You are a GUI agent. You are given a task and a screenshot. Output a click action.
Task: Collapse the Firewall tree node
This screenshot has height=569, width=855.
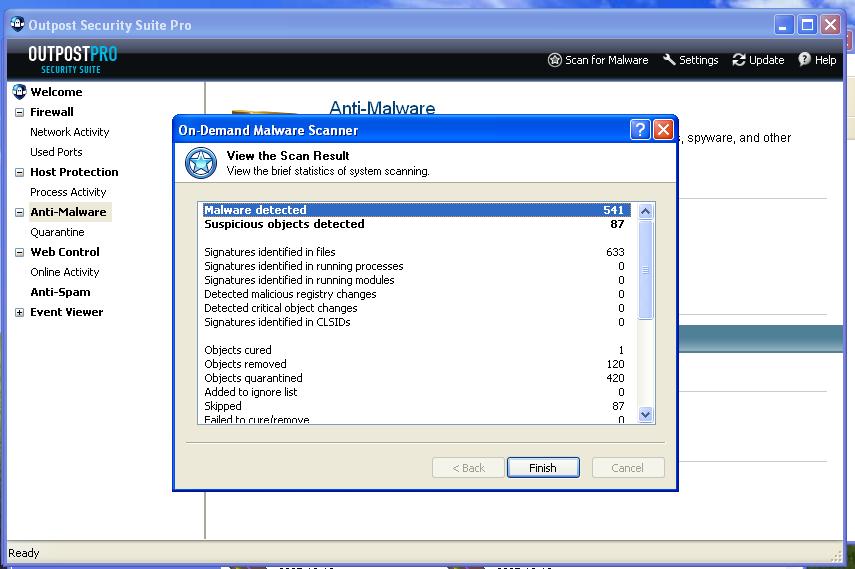tap(20, 112)
